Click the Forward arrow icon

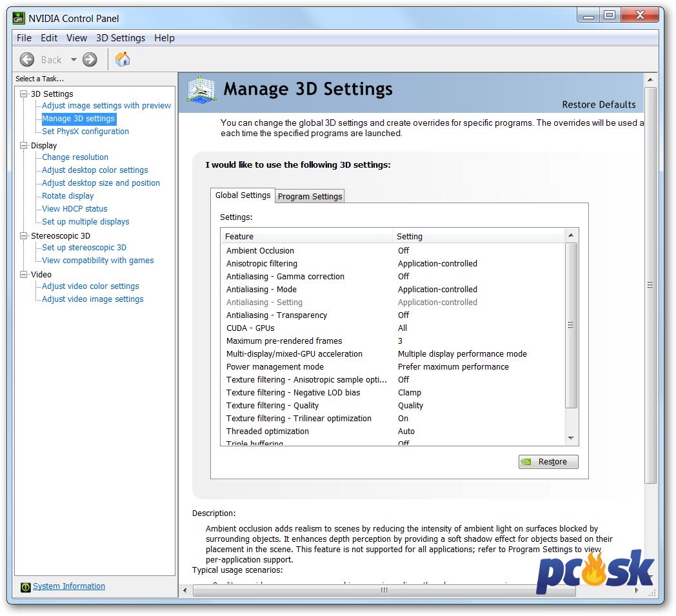[x=90, y=59]
